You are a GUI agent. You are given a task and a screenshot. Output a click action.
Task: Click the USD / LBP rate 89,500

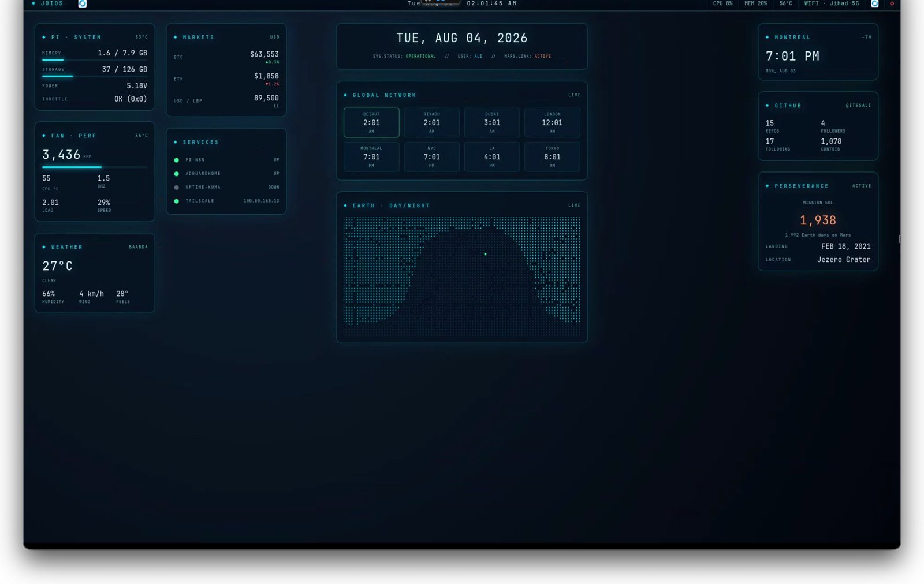(266, 98)
